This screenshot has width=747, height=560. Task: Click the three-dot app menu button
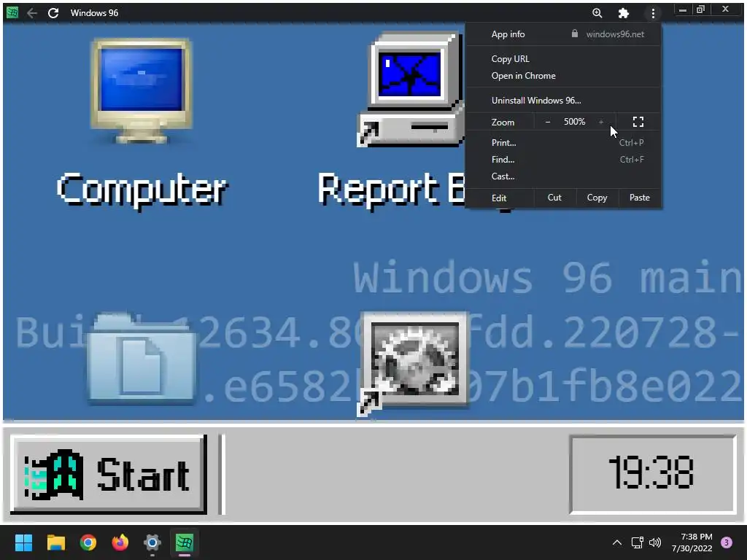click(653, 13)
